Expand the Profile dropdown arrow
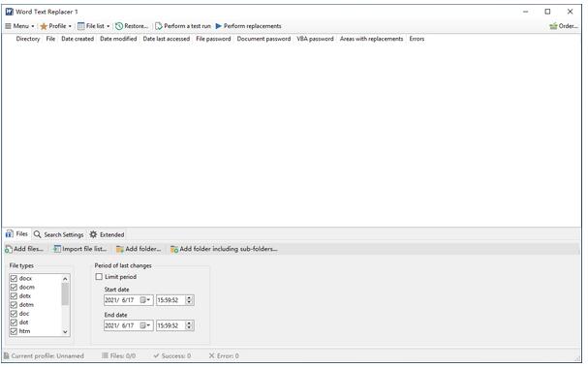 coord(70,26)
